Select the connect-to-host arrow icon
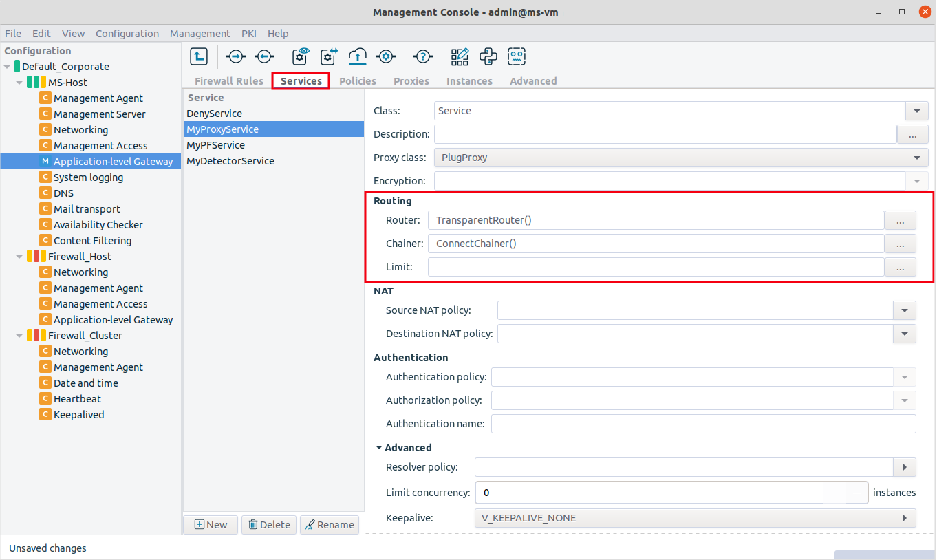The height and width of the screenshot is (560, 937). pyautogui.click(x=235, y=56)
